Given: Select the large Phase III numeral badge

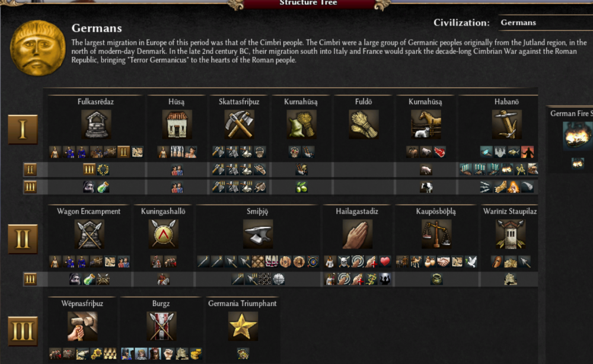Looking at the screenshot, I should (23, 331).
